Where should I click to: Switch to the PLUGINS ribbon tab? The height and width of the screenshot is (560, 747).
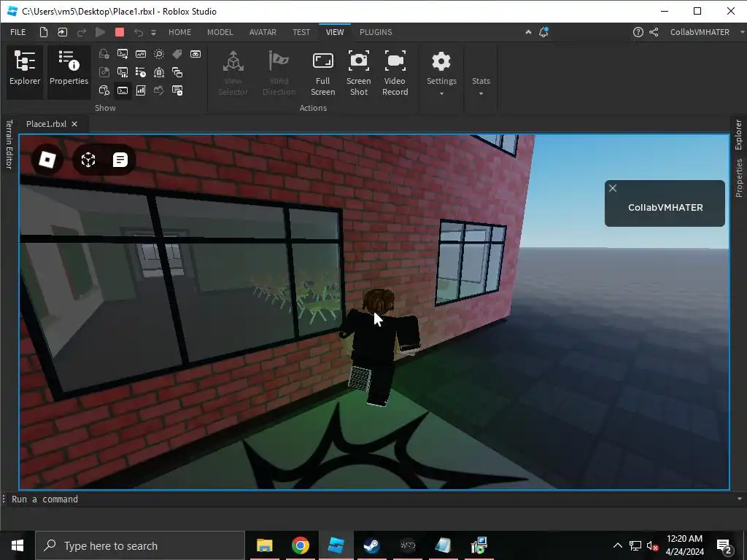(x=376, y=32)
